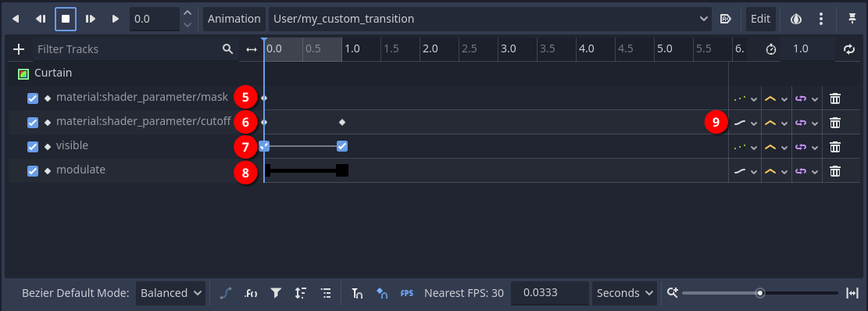
Task: Click the FPS snap mode icon
Action: 407,293
